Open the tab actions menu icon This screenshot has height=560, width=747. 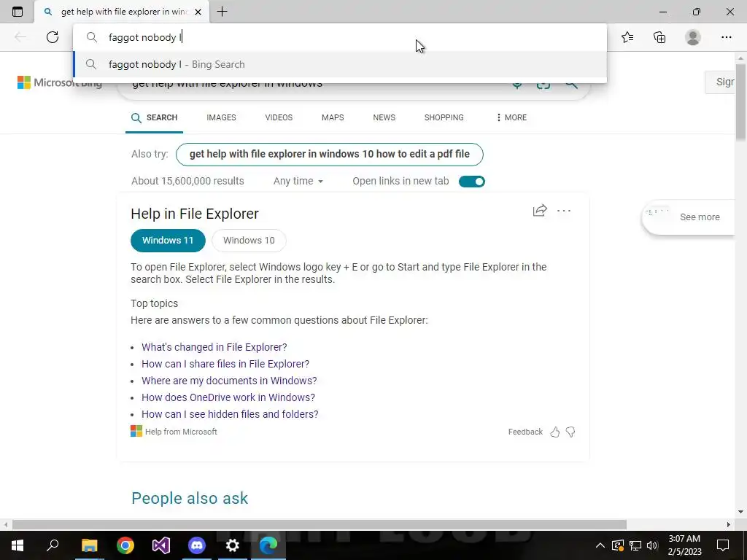pyautogui.click(x=18, y=12)
